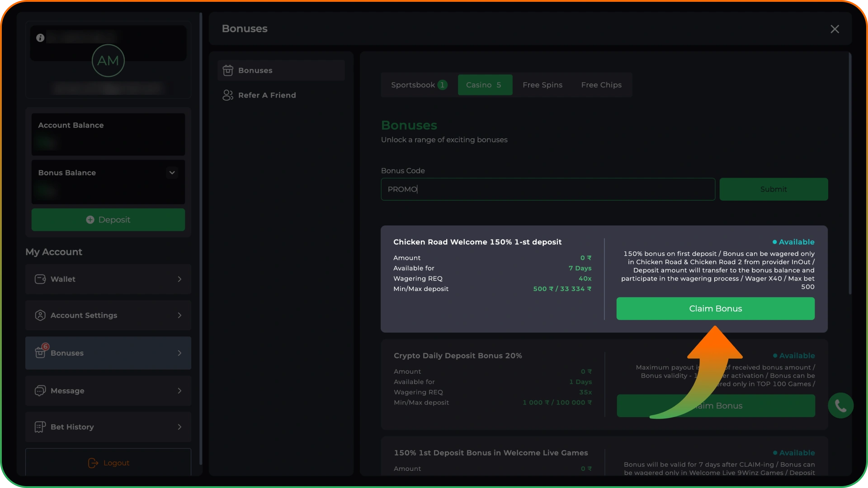Click the '7 Days' availability value
The image size is (868, 488).
(x=580, y=268)
